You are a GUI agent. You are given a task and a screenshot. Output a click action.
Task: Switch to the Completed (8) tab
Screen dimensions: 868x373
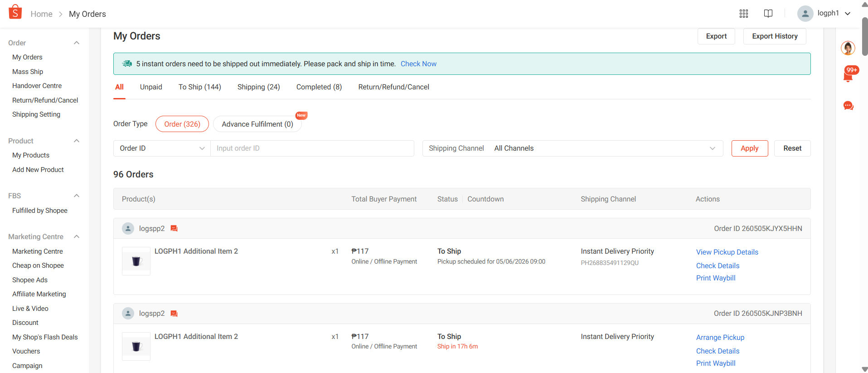319,87
